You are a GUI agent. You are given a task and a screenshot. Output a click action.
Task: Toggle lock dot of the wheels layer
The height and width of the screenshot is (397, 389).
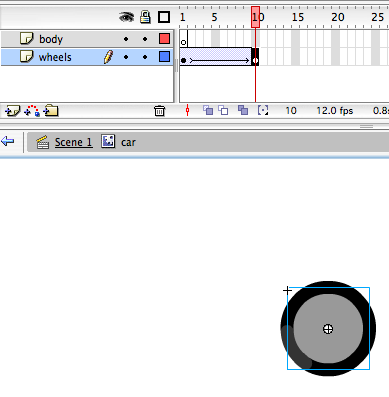point(145,57)
